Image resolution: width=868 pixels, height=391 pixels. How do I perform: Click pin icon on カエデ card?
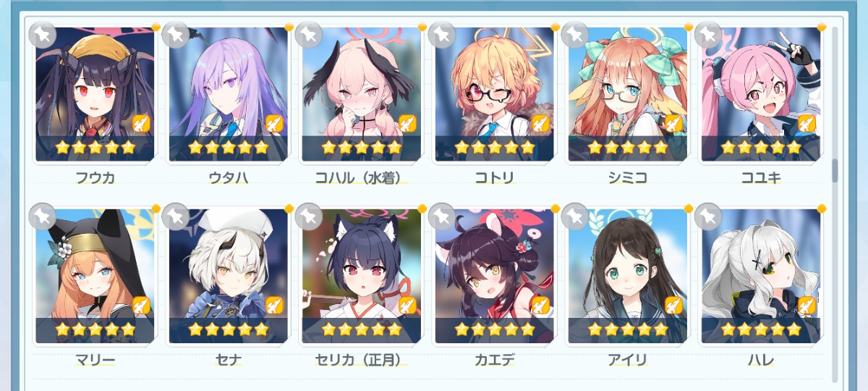coord(442,216)
